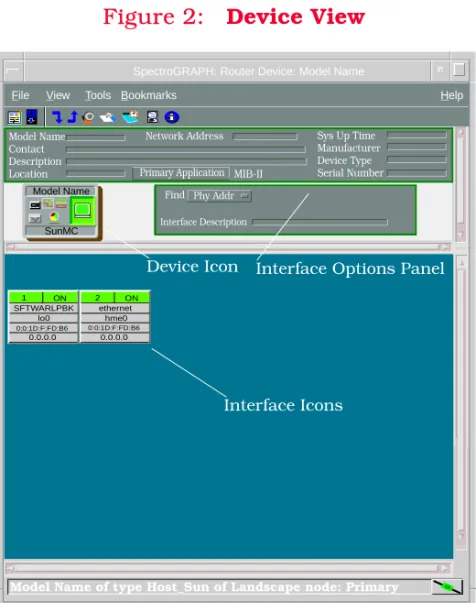Open the View menu
This screenshot has height=603, width=476.
point(58,95)
